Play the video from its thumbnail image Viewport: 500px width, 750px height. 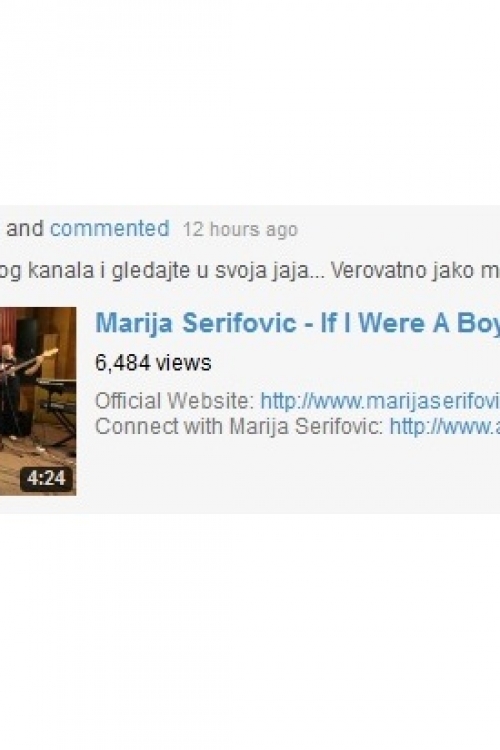pyautogui.click(x=38, y=401)
